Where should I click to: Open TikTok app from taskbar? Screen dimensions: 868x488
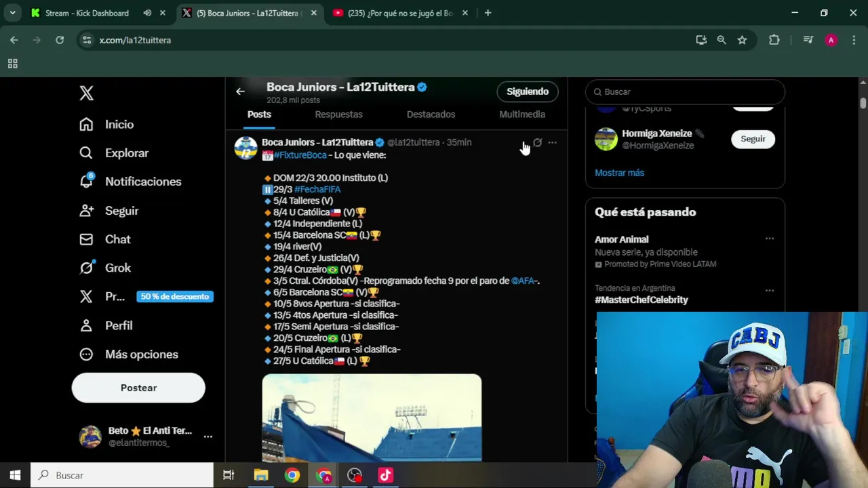(386, 475)
